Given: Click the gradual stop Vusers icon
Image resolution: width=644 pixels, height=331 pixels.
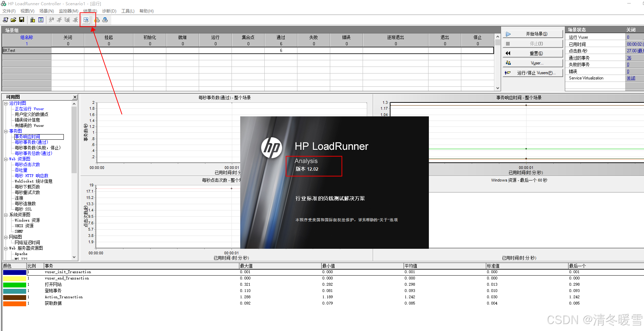Looking at the screenshot, I should (x=68, y=20).
